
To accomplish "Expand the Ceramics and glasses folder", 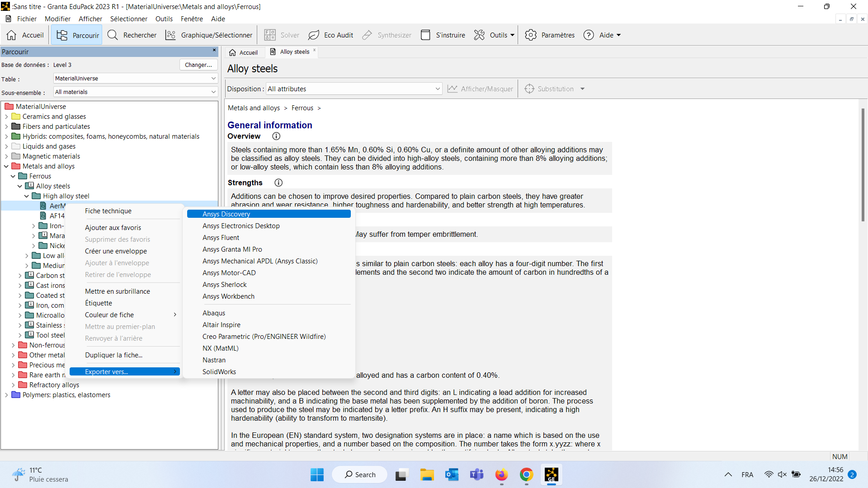I will pyautogui.click(x=6, y=117).
